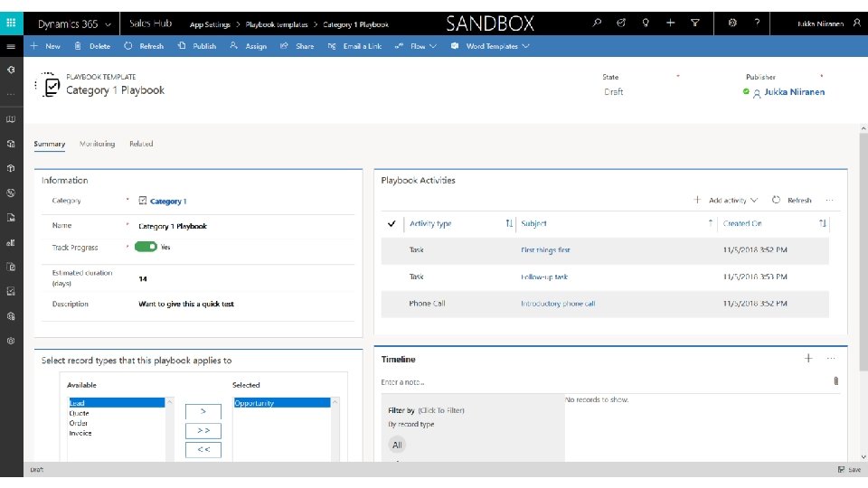Image resolution: width=868 pixels, height=488 pixels.
Task: Click the recent items icon in left sidebar
Action: point(11,70)
